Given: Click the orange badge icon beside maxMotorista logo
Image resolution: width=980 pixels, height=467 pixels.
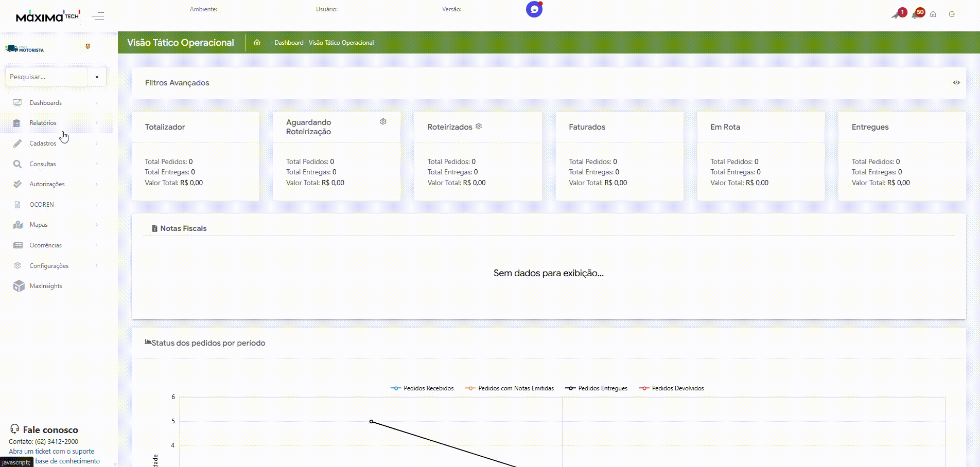Looking at the screenshot, I should [87, 47].
